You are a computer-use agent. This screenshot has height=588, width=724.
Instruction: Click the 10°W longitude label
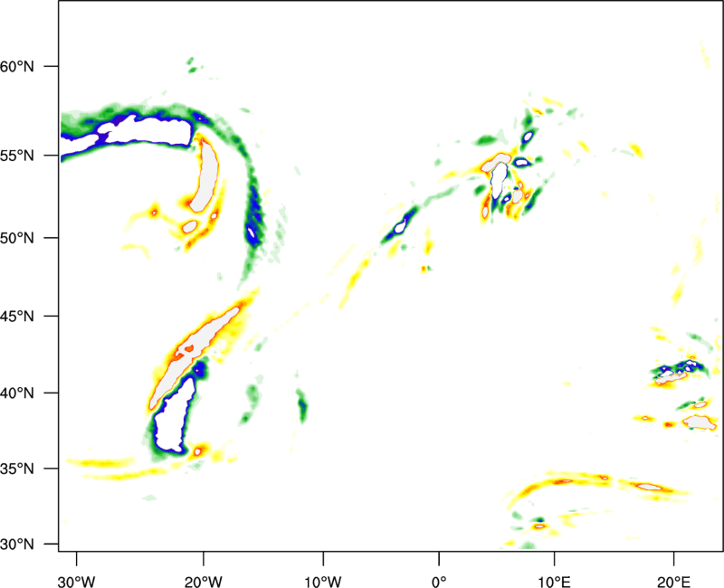point(323,582)
